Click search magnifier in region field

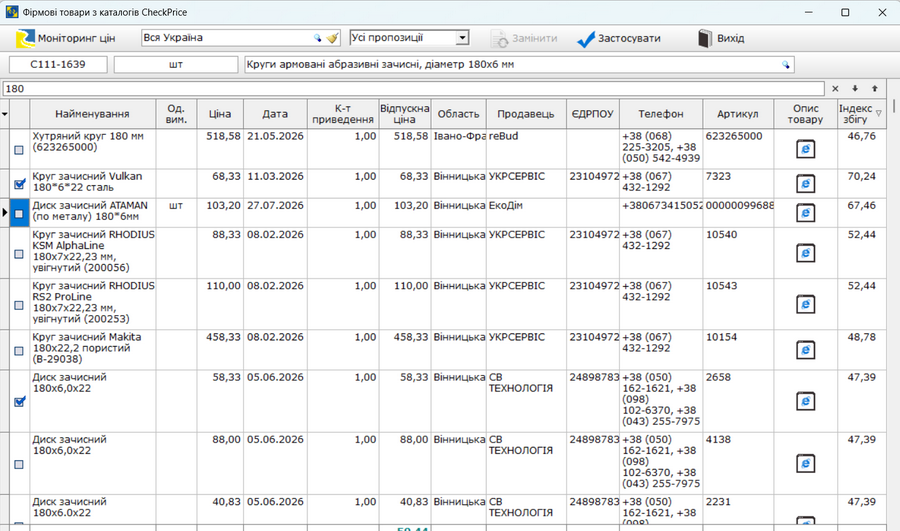point(317,38)
